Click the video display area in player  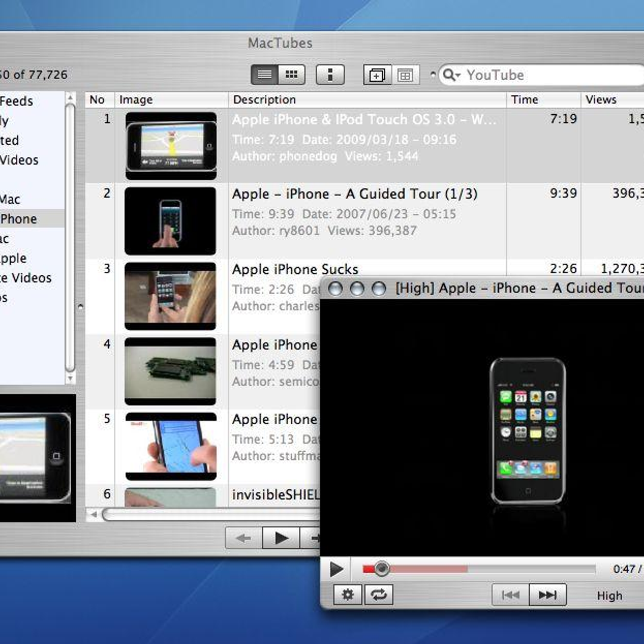pos(482,427)
